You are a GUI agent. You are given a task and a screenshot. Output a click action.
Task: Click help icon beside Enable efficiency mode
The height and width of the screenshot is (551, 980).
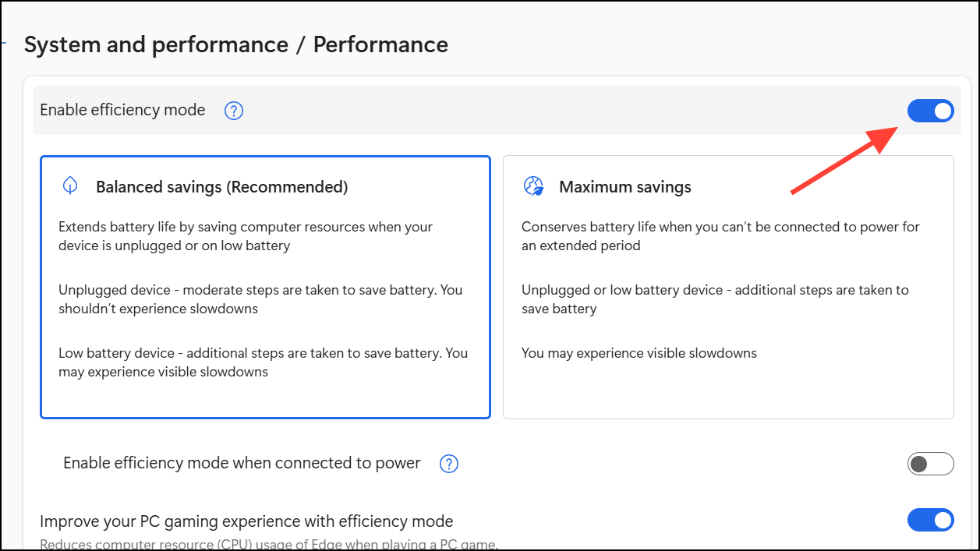(234, 111)
